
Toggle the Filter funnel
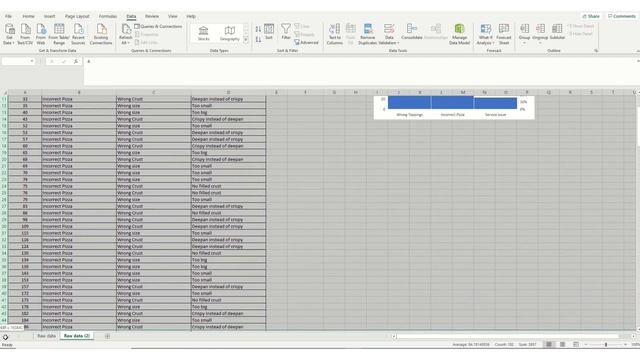pos(286,32)
